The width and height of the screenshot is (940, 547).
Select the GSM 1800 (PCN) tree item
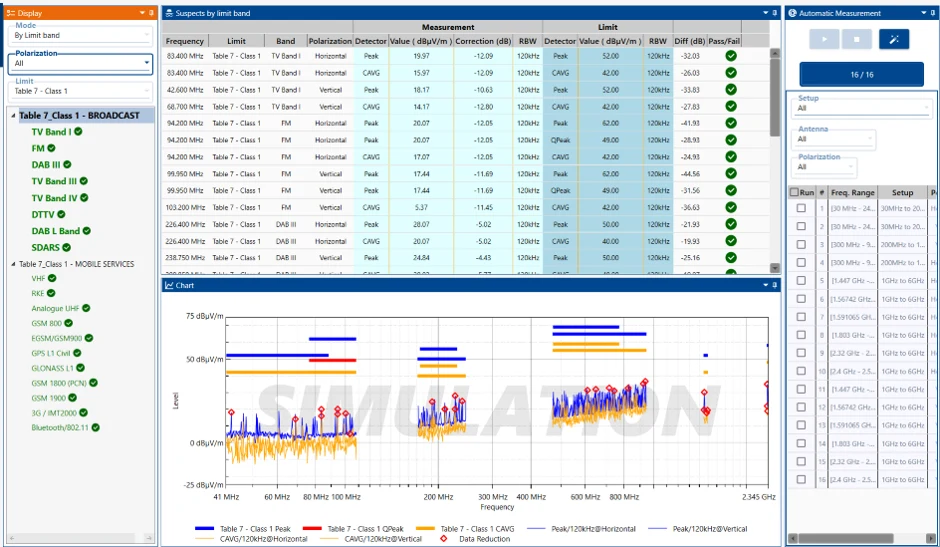tap(59, 383)
